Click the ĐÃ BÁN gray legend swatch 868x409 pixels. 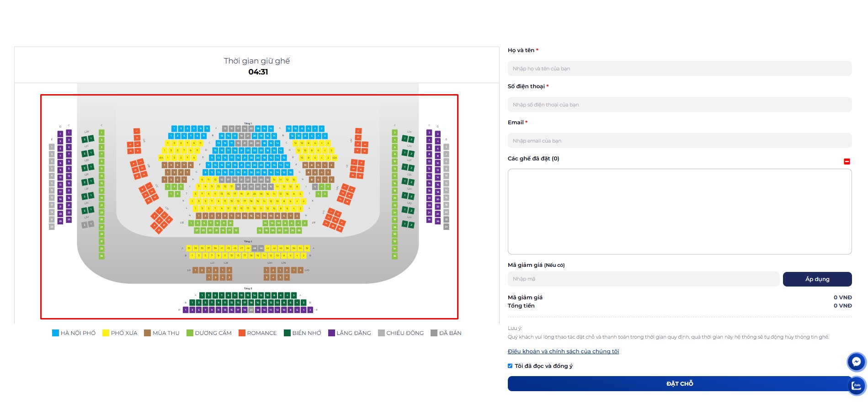434,333
